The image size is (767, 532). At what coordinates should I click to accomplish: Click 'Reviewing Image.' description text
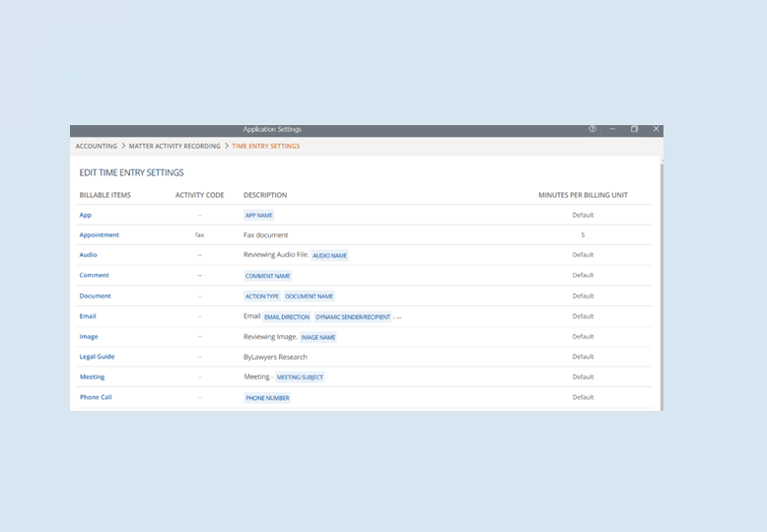[270, 337]
